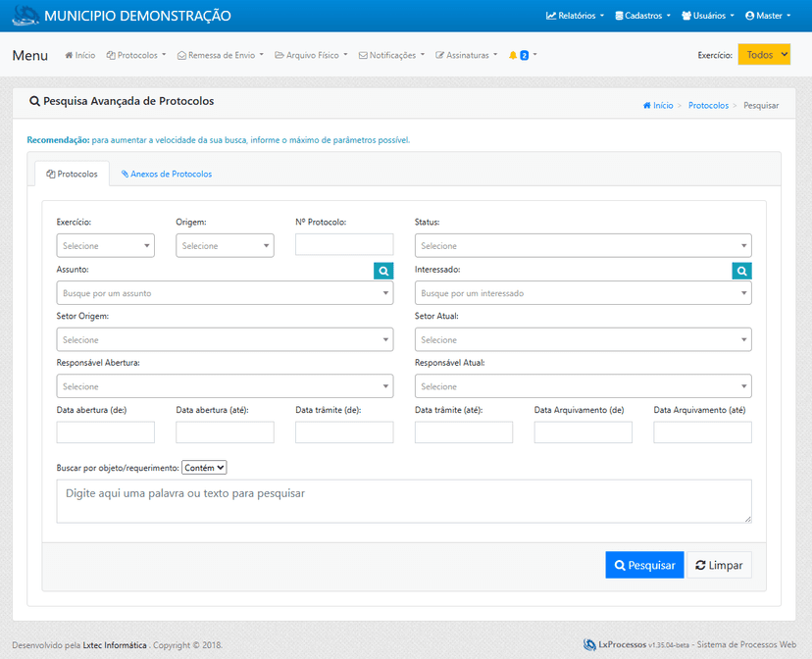Open the Usuários menu
Screen dimensions: 812x659
tap(708, 16)
